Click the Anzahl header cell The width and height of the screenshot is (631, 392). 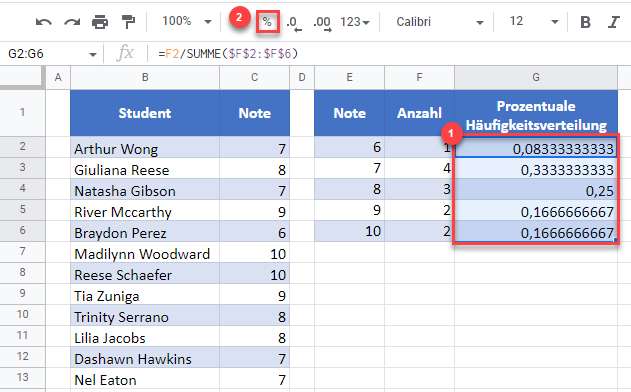[419, 113]
